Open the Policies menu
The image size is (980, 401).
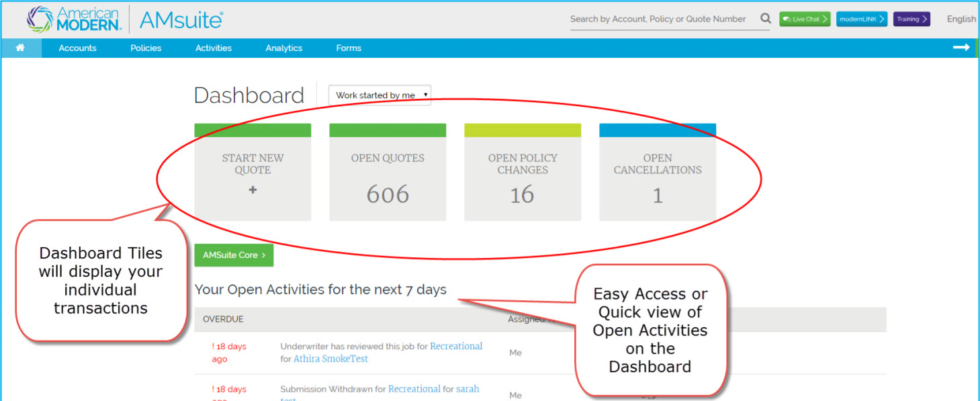[x=146, y=48]
